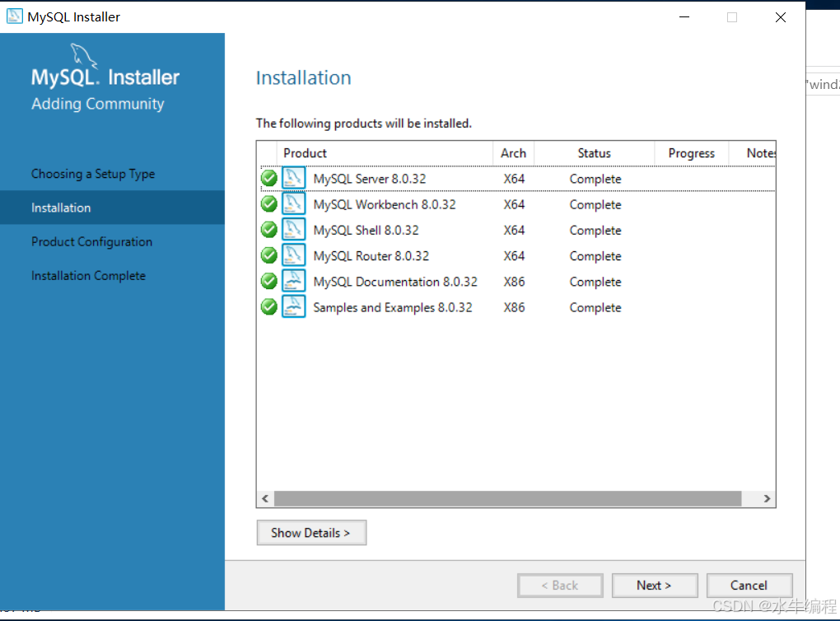Open the Installation Complete step

click(88, 275)
